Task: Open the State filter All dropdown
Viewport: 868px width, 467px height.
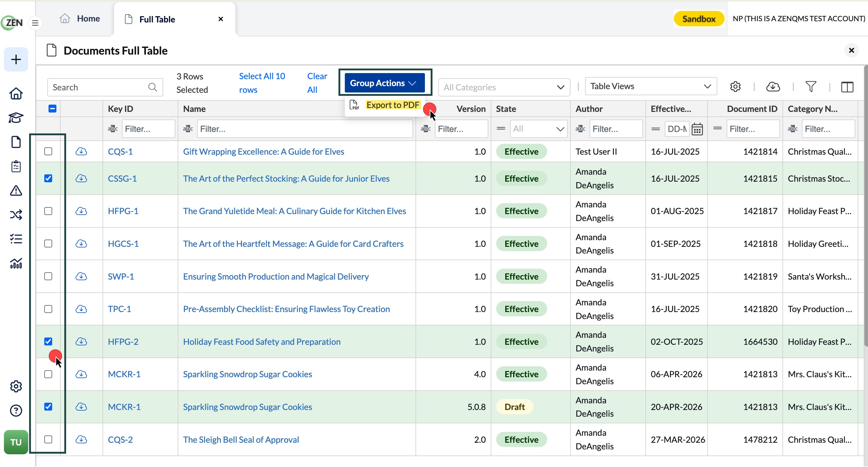Action: coord(538,129)
